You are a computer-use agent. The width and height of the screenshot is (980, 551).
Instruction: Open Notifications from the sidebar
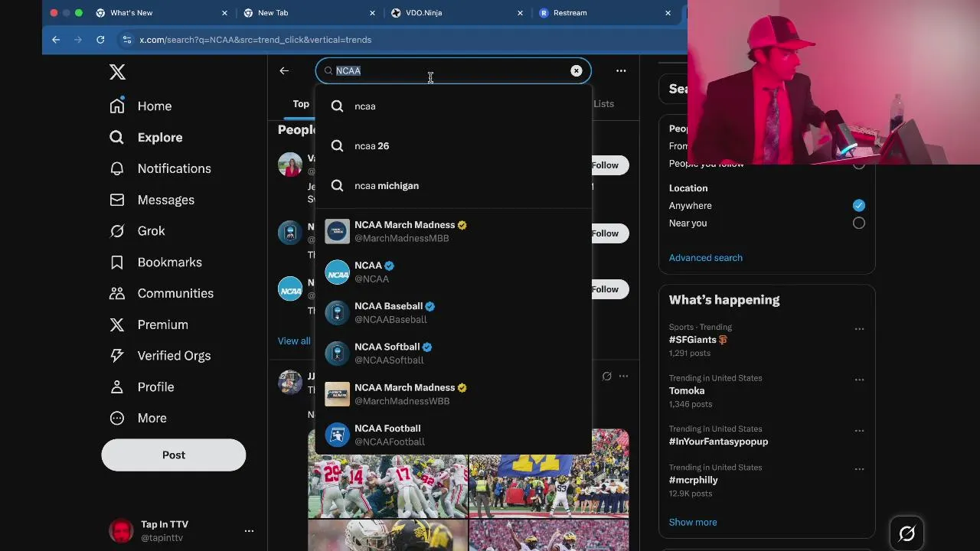161,168
